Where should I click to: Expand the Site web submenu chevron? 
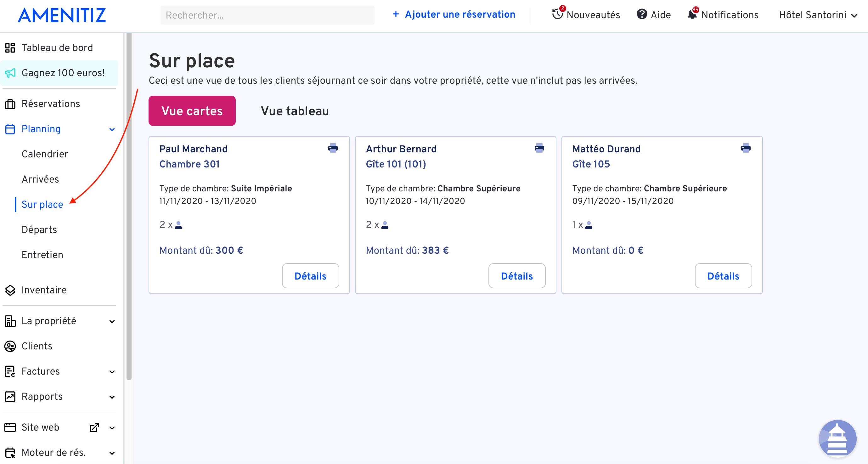tap(112, 428)
